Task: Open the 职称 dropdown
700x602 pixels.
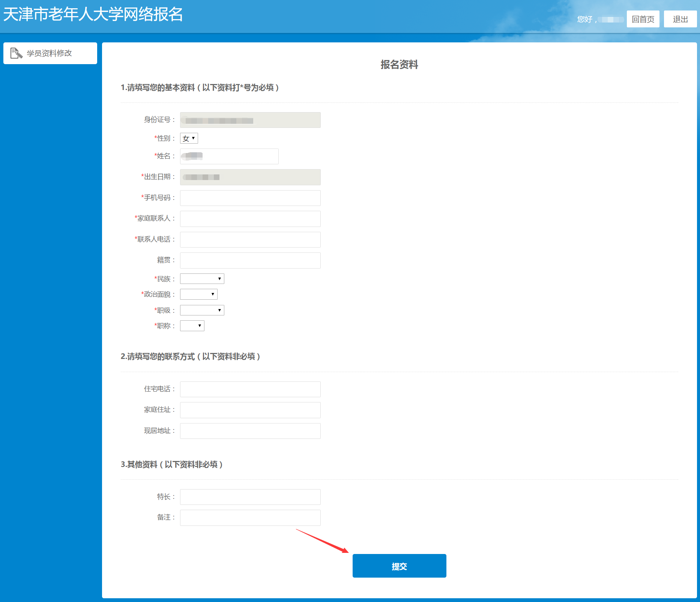Action: pos(192,326)
